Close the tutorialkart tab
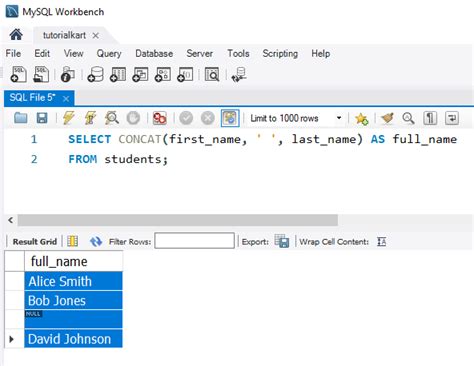 96,35
